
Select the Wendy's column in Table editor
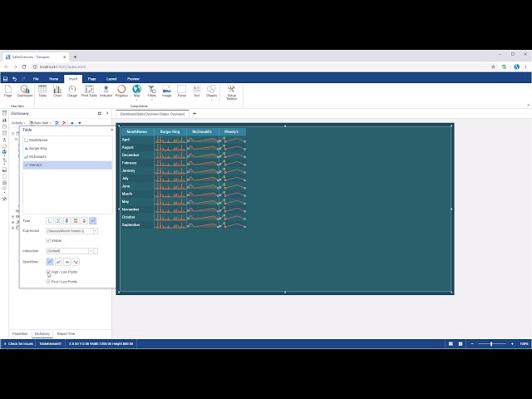pos(67,165)
